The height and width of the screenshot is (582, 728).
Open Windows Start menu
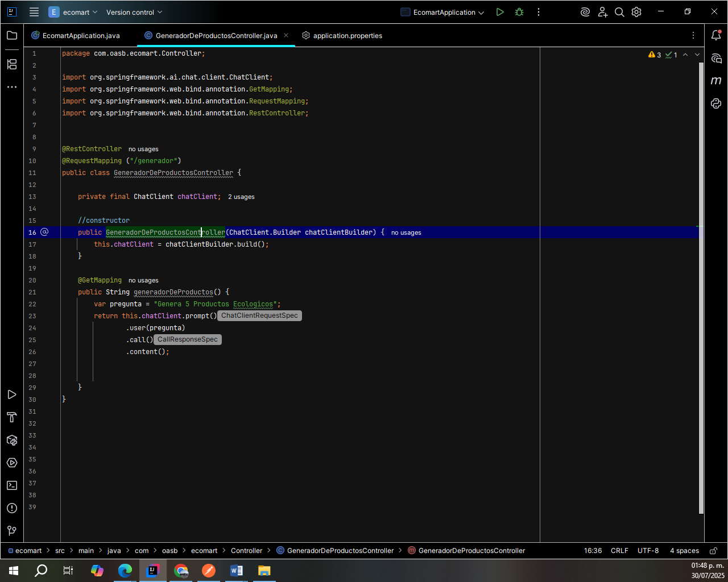pyautogui.click(x=14, y=571)
